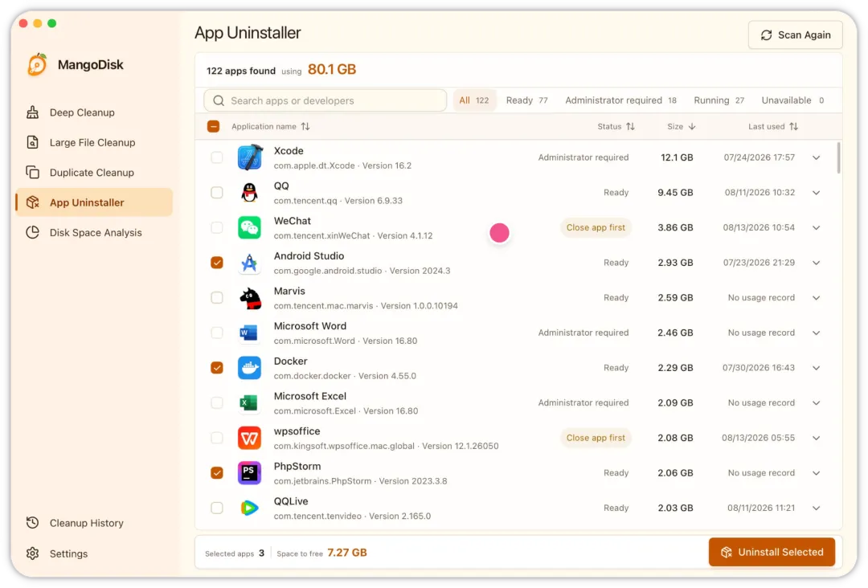The image size is (868, 588).
Task: Check the QQLive row checkbox
Action: pyautogui.click(x=217, y=508)
